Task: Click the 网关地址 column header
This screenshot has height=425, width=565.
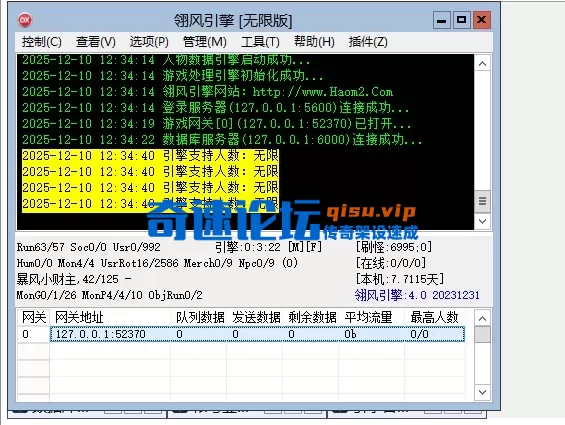Action: (x=110, y=318)
